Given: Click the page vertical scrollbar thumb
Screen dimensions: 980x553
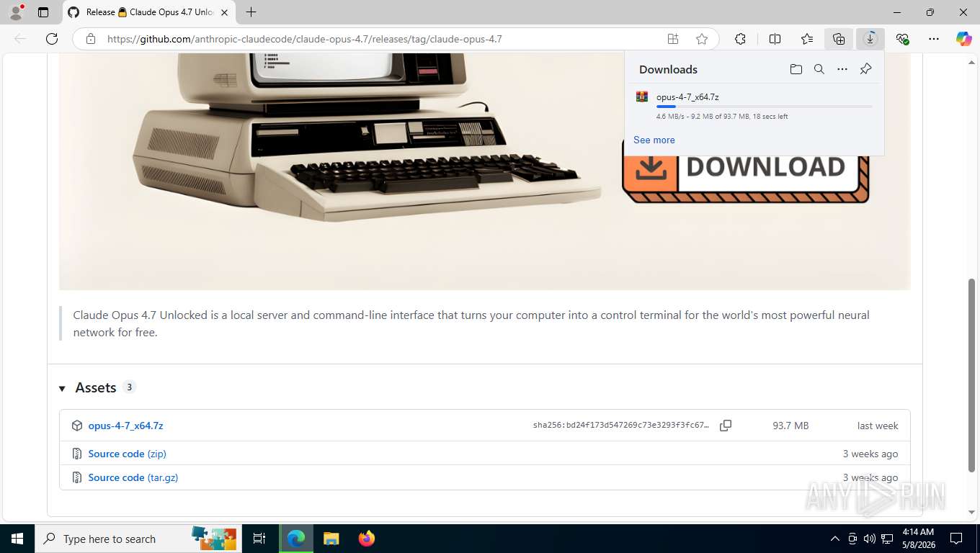Looking at the screenshot, I should (972, 374).
